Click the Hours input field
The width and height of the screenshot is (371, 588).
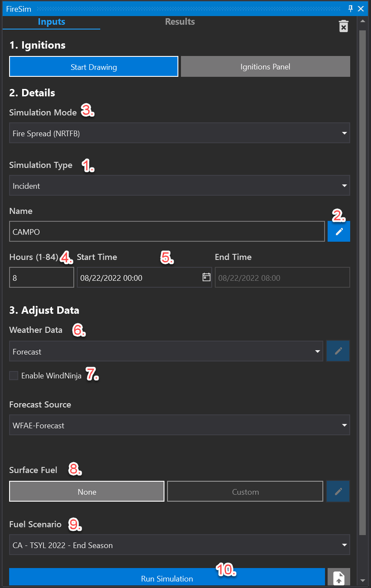[42, 278]
